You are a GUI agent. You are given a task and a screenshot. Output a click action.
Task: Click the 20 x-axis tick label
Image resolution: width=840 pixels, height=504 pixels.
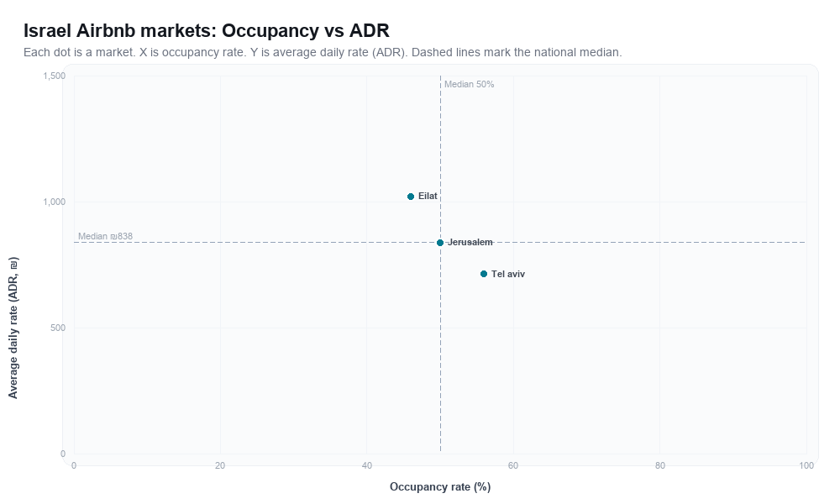pos(220,466)
